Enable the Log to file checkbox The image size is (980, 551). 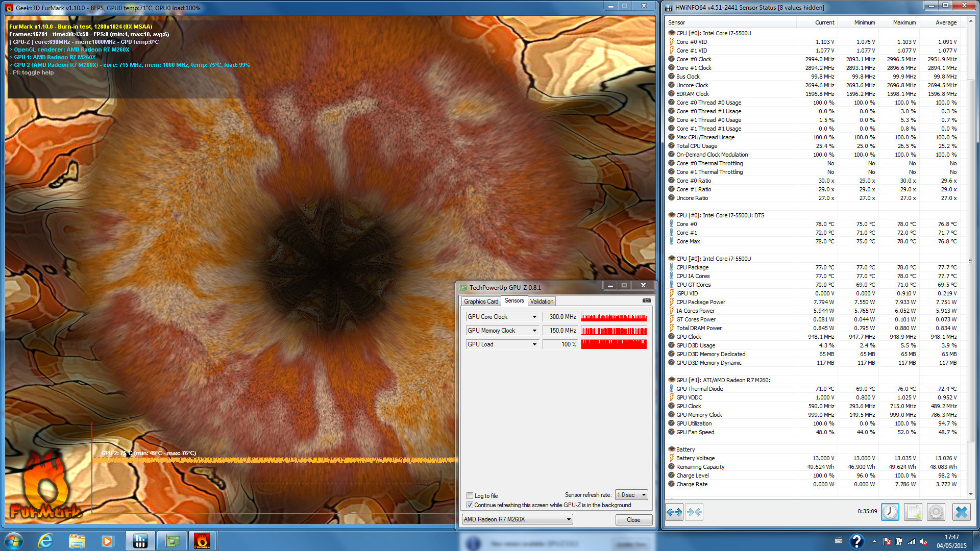tap(470, 496)
